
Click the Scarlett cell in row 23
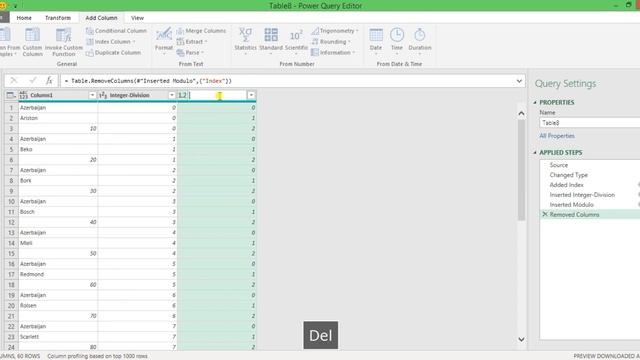click(x=58, y=337)
